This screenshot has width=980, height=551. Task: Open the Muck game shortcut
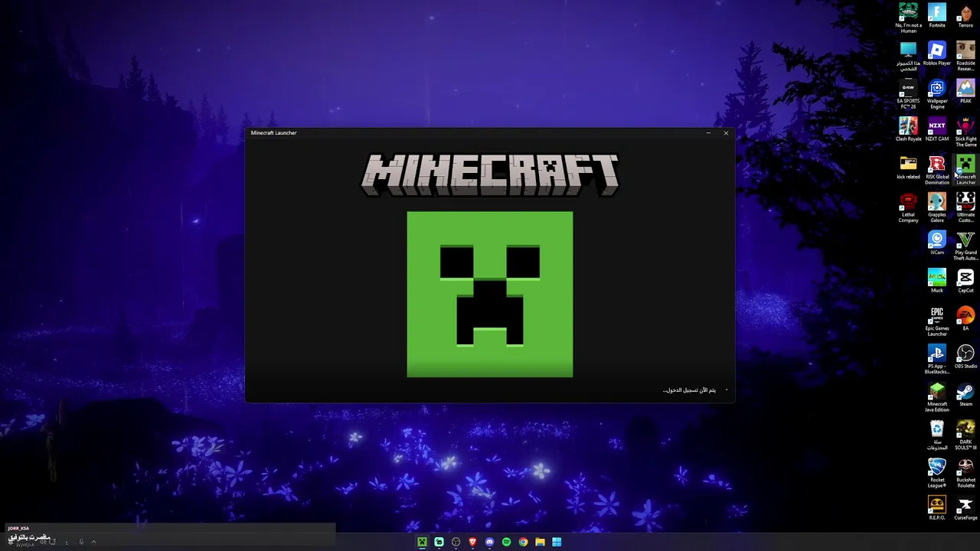pyautogui.click(x=937, y=280)
